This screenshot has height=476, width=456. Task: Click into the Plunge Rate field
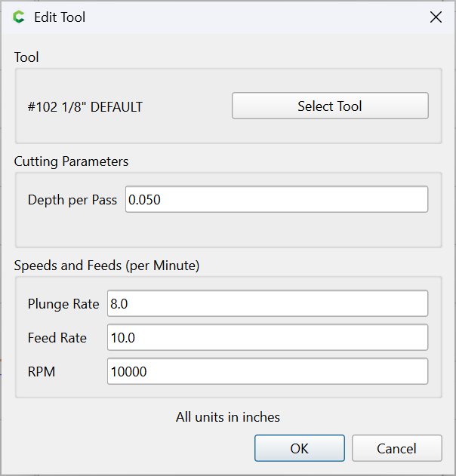(267, 303)
